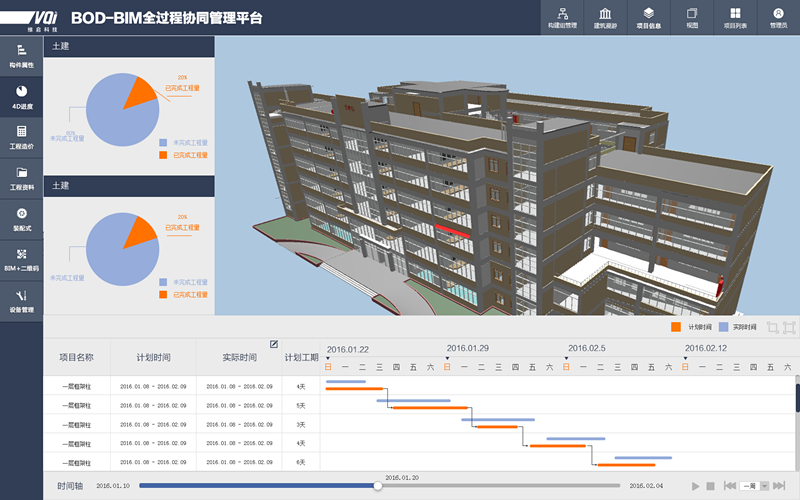Open 构件属性 in the left sidebar
Viewport: 800px width, 500px height.
[21, 54]
